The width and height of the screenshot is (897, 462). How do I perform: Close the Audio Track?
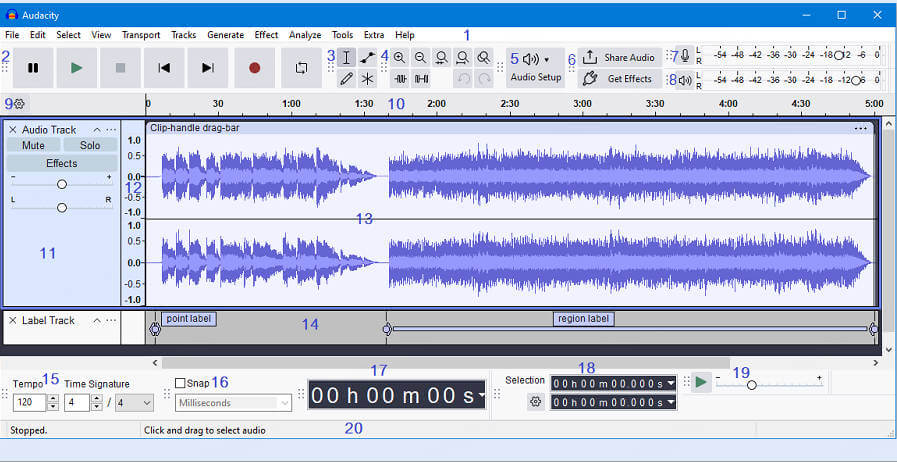coord(13,130)
